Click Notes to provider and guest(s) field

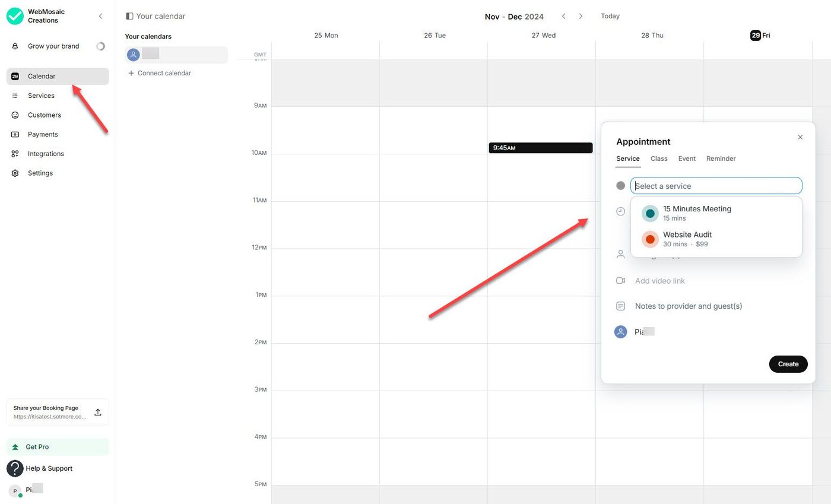[689, 306]
